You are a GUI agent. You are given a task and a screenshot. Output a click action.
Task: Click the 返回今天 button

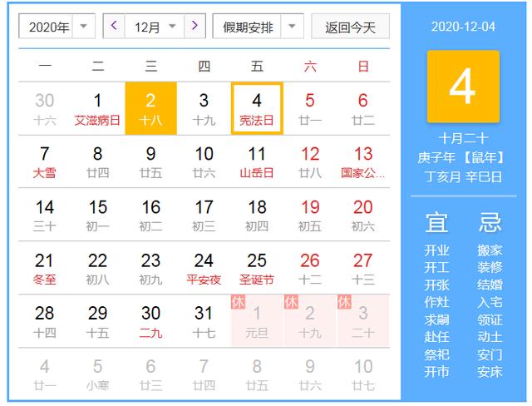tap(350, 27)
